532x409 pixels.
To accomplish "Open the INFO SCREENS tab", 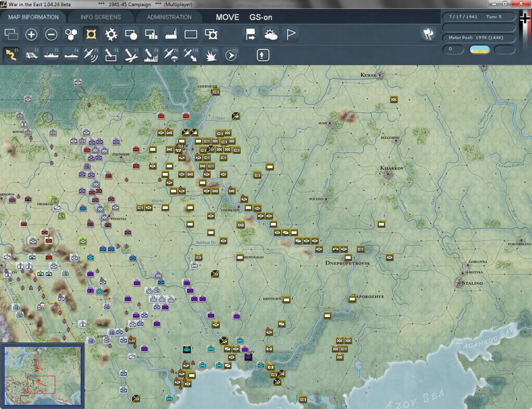I will point(100,17).
